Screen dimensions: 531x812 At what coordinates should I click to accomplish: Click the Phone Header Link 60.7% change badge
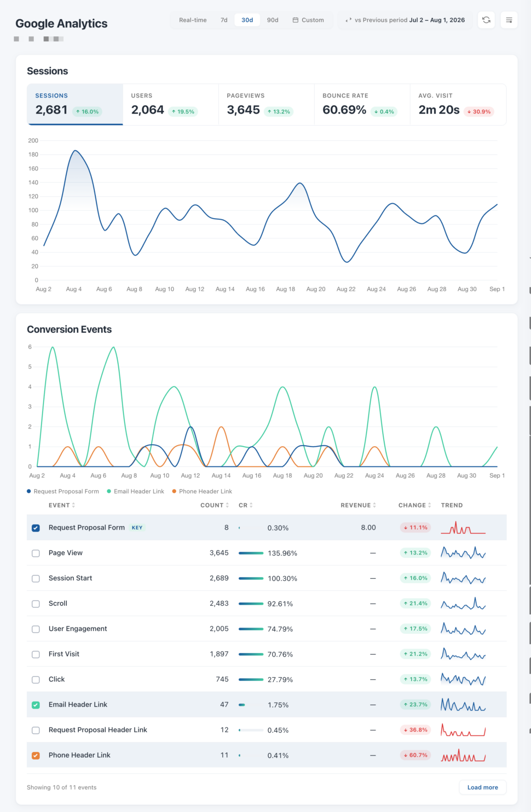click(x=415, y=755)
